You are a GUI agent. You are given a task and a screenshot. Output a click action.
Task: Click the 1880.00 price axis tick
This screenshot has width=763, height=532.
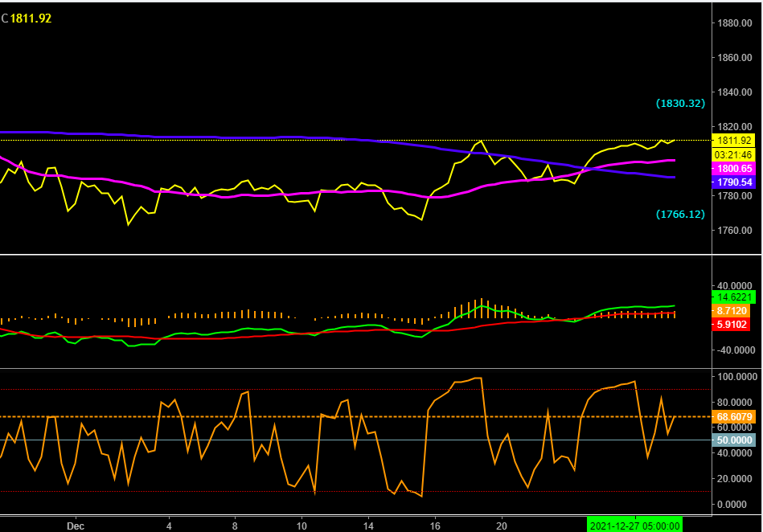735,23
